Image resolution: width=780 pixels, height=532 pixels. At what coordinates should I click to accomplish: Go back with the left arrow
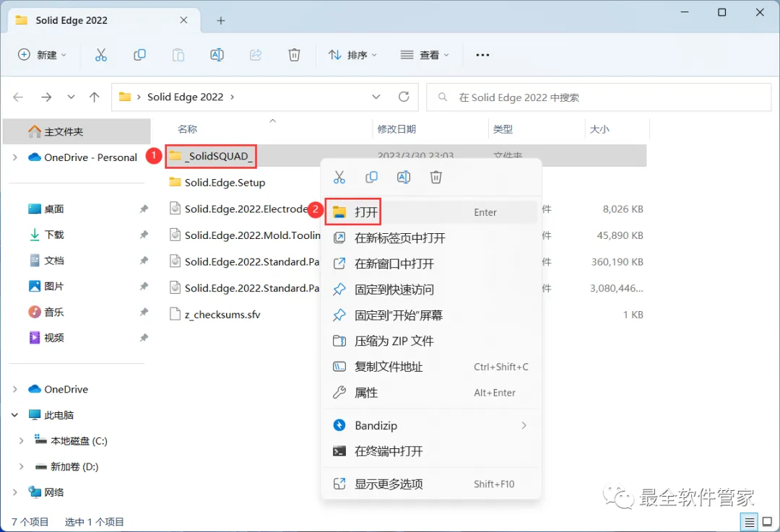coord(18,97)
